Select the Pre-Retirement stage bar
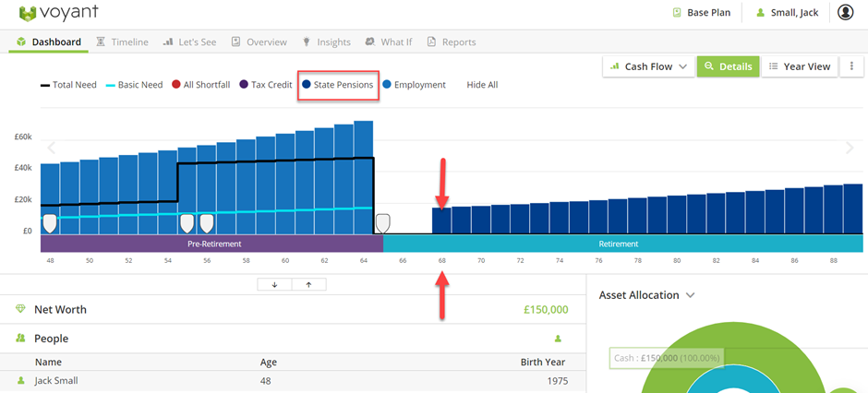This screenshot has width=868, height=393. pyautogui.click(x=212, y=244)
